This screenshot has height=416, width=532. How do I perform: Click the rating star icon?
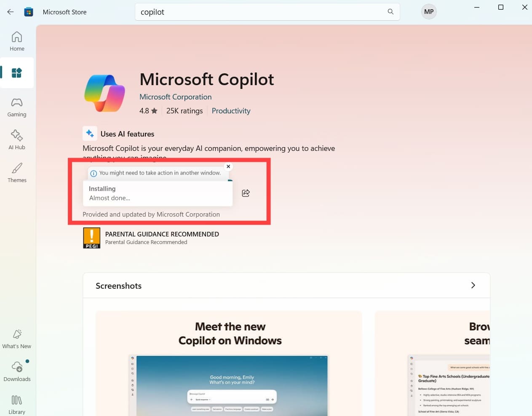tap(154, 111)
